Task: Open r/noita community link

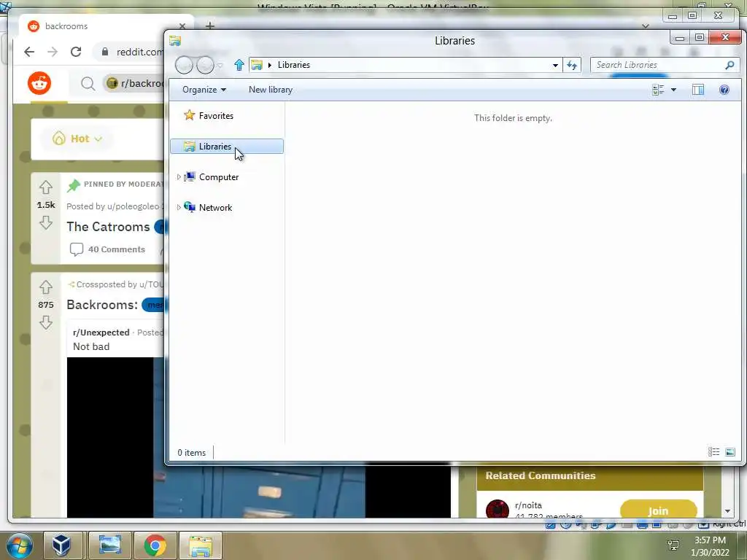Action: coord(528,505)
